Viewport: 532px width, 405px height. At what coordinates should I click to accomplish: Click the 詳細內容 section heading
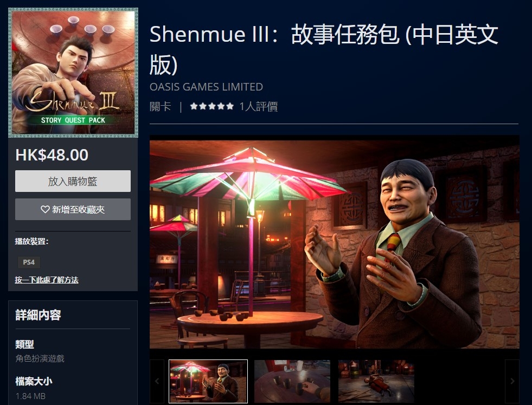(38, 315)
